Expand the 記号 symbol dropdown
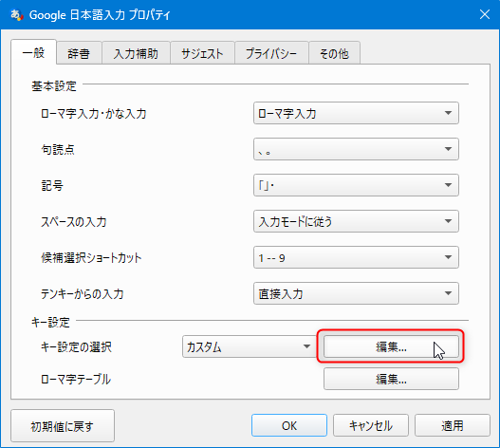This screenshot has height=448, width=500. click(x=356, y=185)
